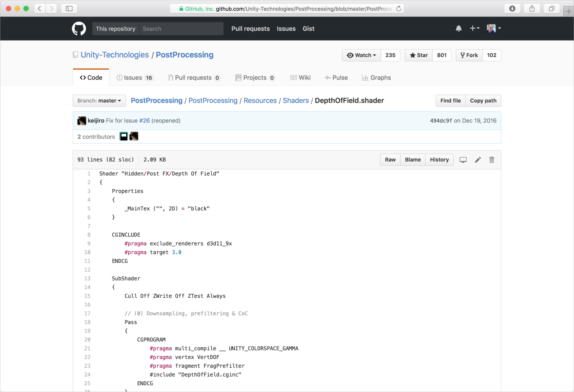
Task: View the Graphs tab
Action: (376, 78)
